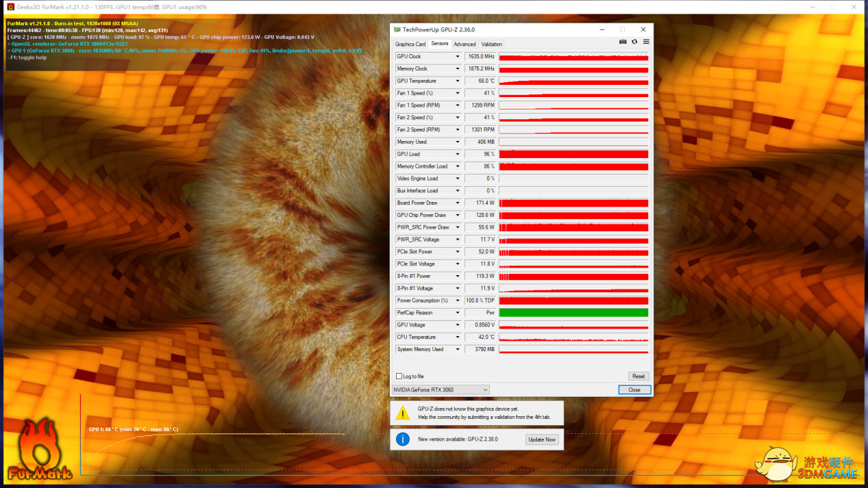The width and height of the screenshot is (868, 488).
Task: Click the CPU Temperature value 42.0 °C
Action: coord(480,337)
